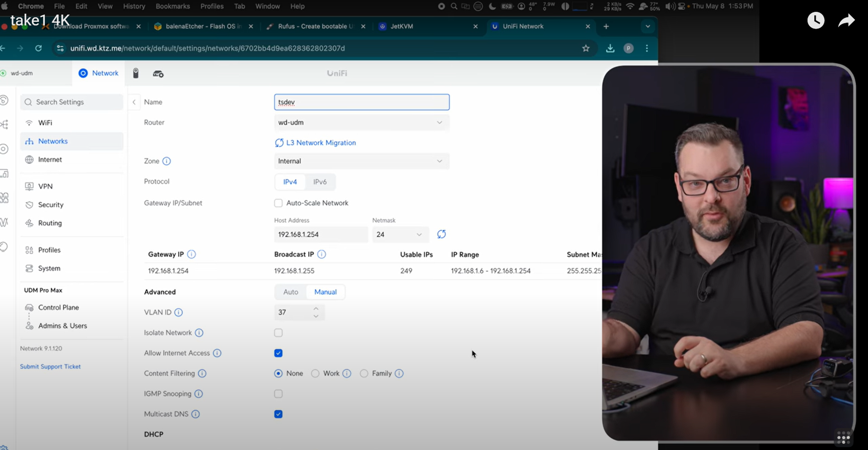The height and width of the screenshot is (450, 868).
Task: Click the VLAN ID info icon
Action: coord(179,313)
